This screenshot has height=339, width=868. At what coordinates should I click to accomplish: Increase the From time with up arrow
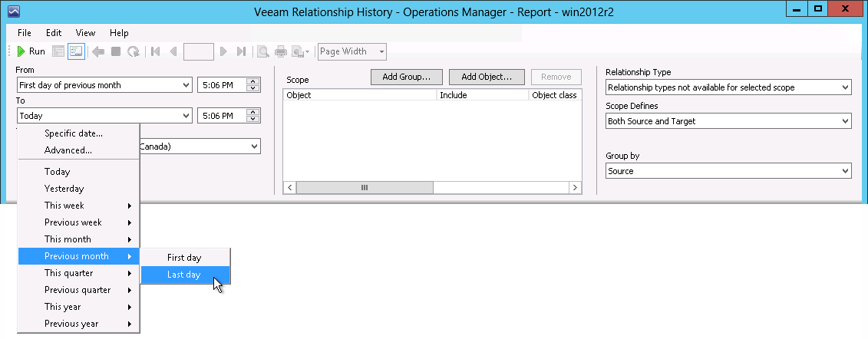tap(253, 81)
